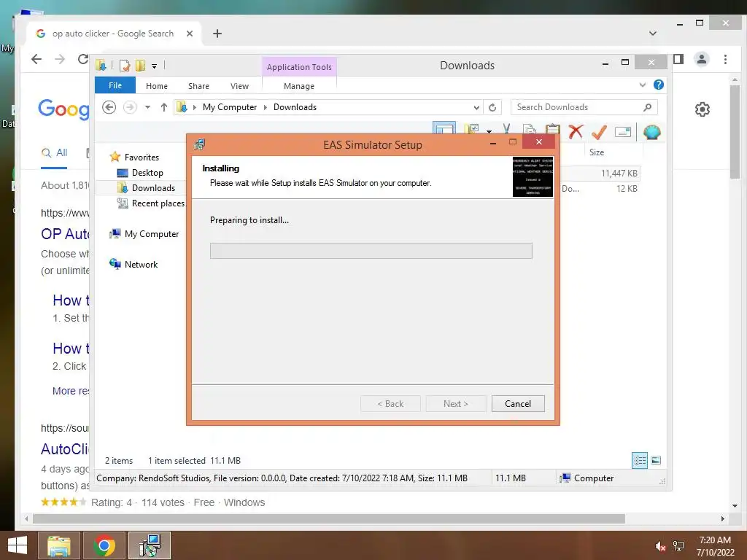Open Customize Quick Access Toolbar dropdown
Viewport: 747px width, 560px height.
[x=155, y=66]
